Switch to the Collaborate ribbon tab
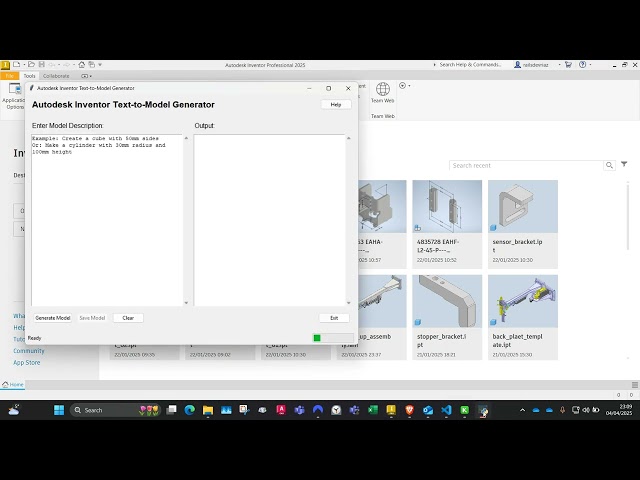The image size is (640, 480). (x=56, y=76)
